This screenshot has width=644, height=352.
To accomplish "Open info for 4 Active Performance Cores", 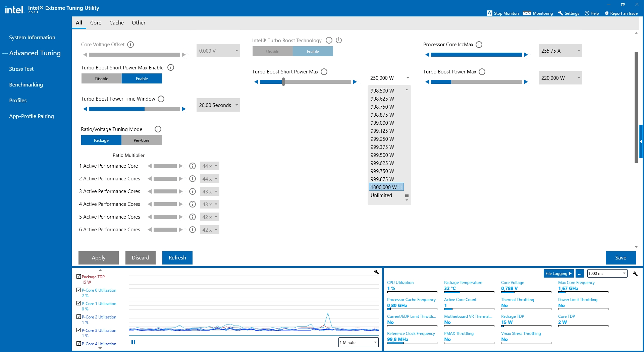I will click(193, 204).
